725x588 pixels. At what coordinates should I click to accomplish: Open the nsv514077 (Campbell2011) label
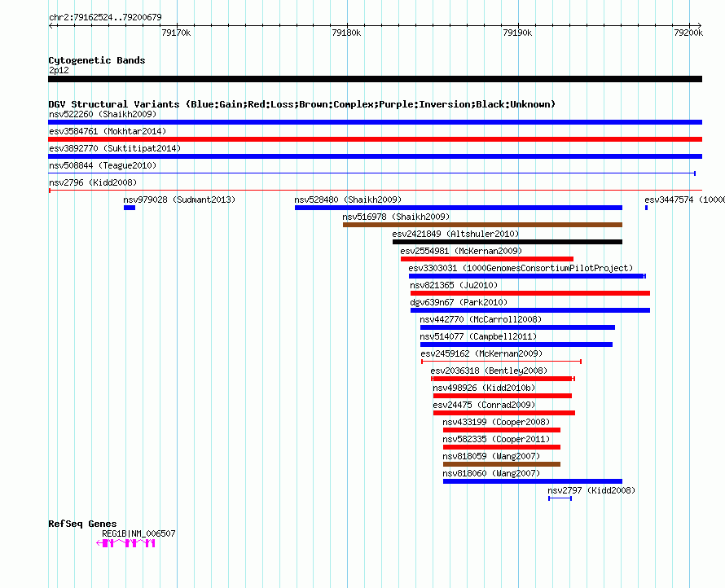(x=478, y=336)
